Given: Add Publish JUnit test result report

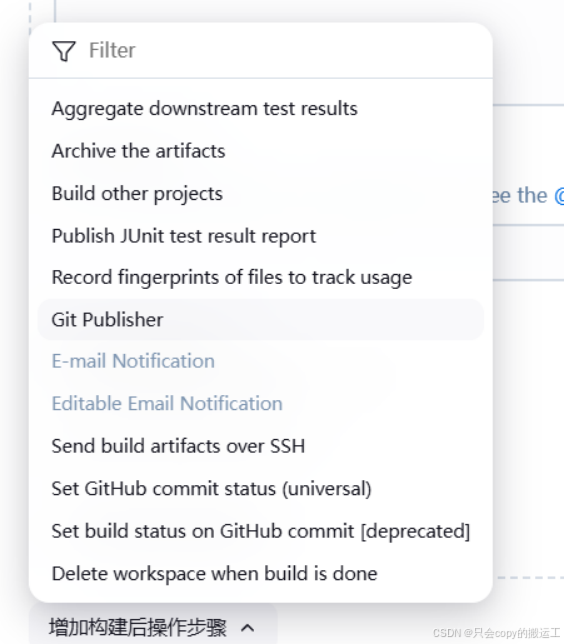Looking at the screenshot, I should [x=260, y=236].
